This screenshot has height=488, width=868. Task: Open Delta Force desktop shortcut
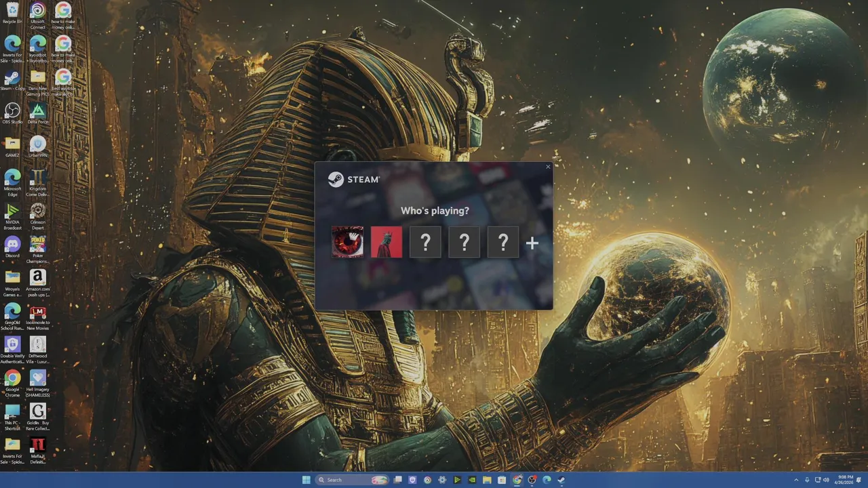tap(38, 113)
